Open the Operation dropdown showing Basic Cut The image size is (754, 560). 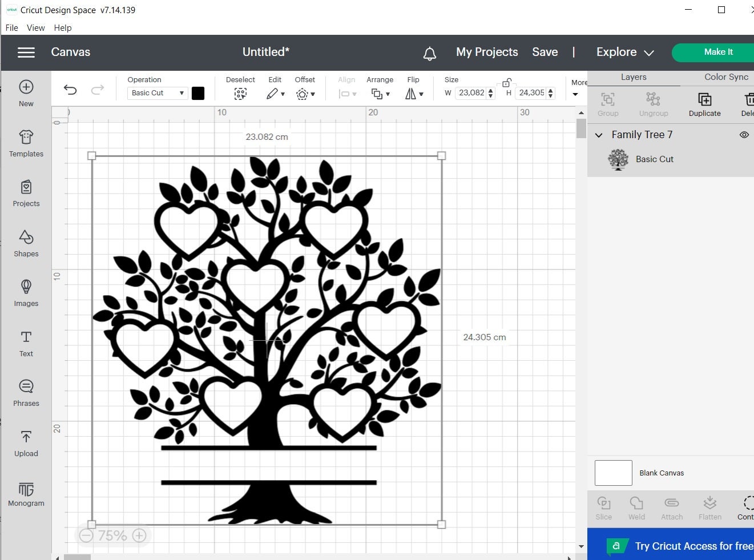coord(157,92)
